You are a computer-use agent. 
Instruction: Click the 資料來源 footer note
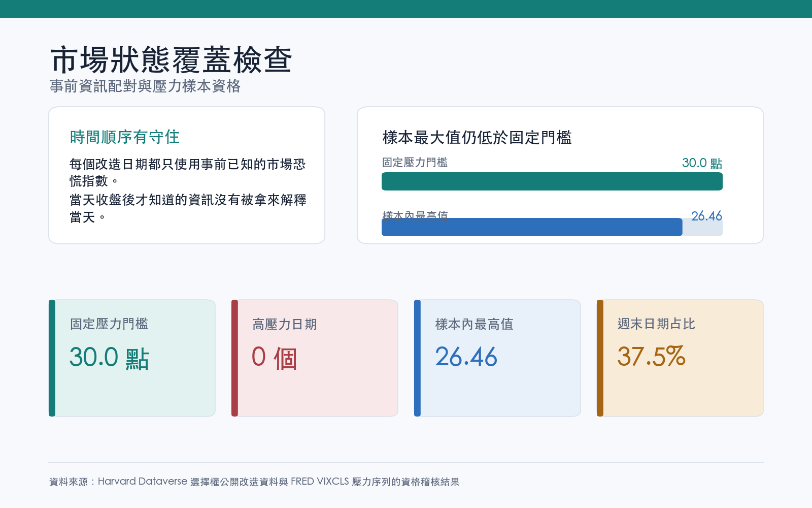click(x=254, y=482)
